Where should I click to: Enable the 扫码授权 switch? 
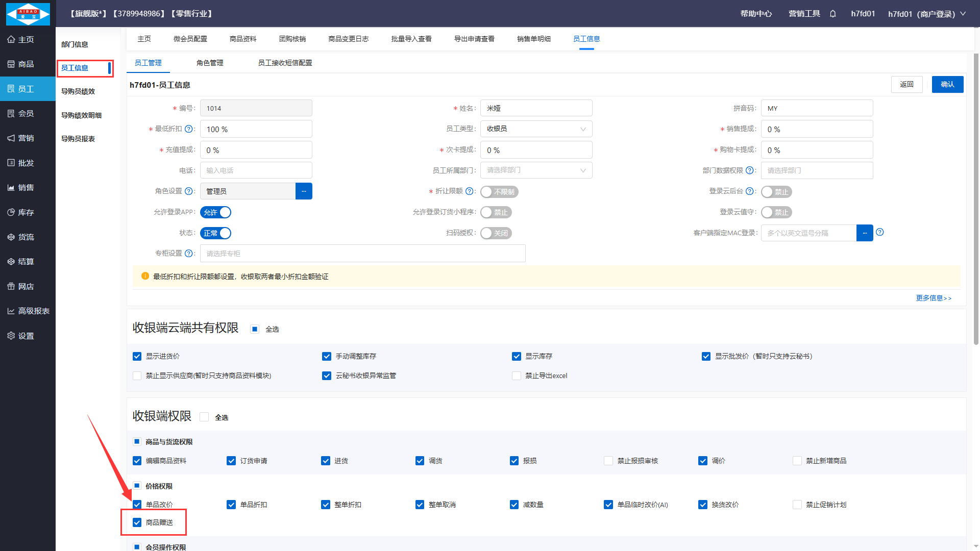point(496,233)
